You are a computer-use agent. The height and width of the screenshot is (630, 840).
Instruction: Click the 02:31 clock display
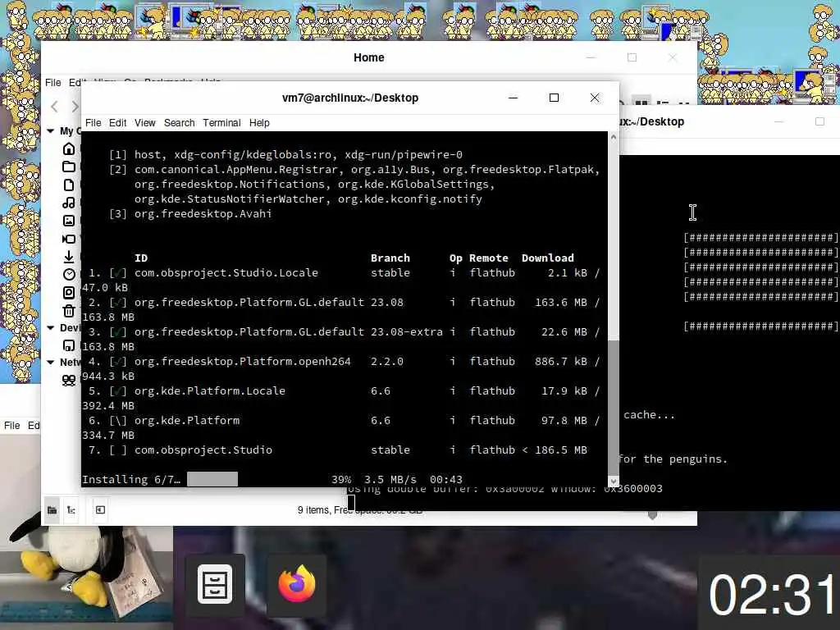(773, 595)
